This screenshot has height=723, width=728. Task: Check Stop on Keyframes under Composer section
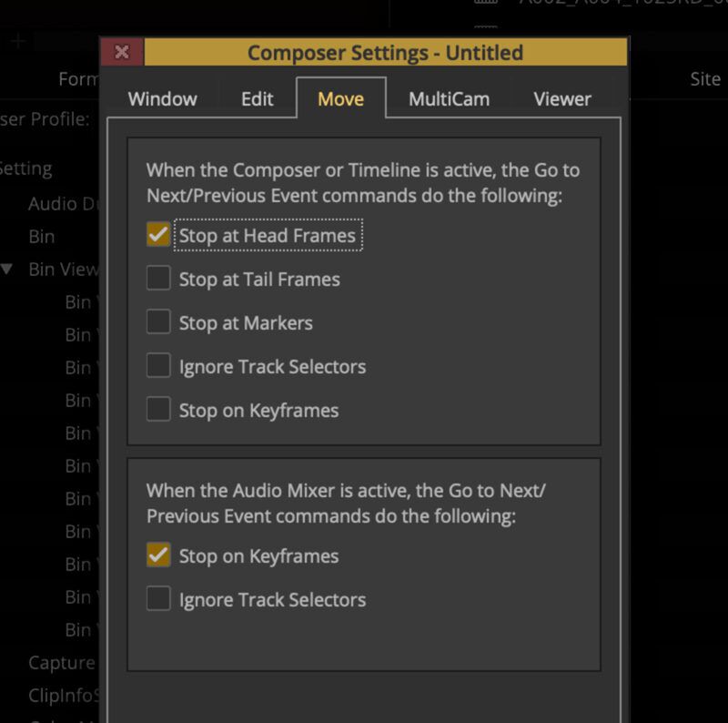pos(157,411)
